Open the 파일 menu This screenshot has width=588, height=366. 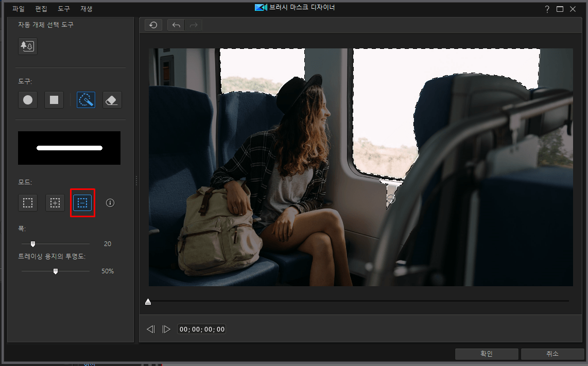point(19,9)
